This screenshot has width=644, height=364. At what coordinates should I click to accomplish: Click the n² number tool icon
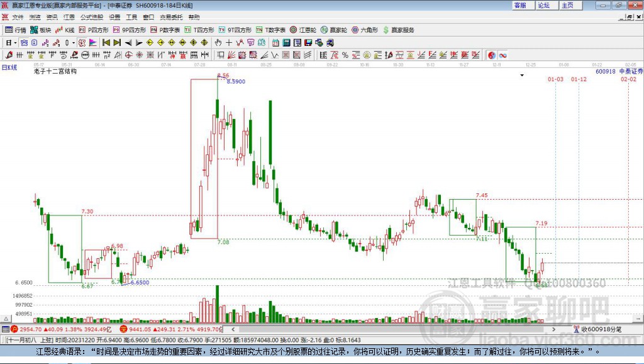tap(107, 55)
